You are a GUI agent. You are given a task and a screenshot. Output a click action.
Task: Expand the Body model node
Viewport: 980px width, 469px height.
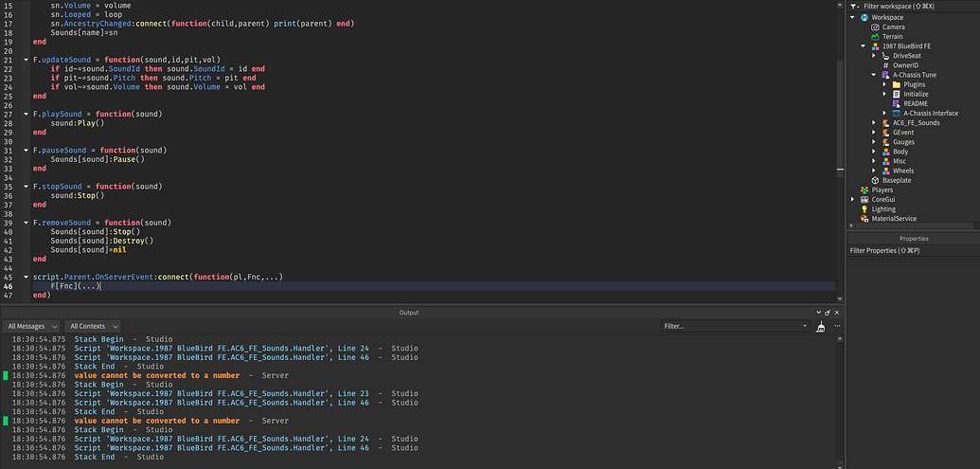point(874,152)
